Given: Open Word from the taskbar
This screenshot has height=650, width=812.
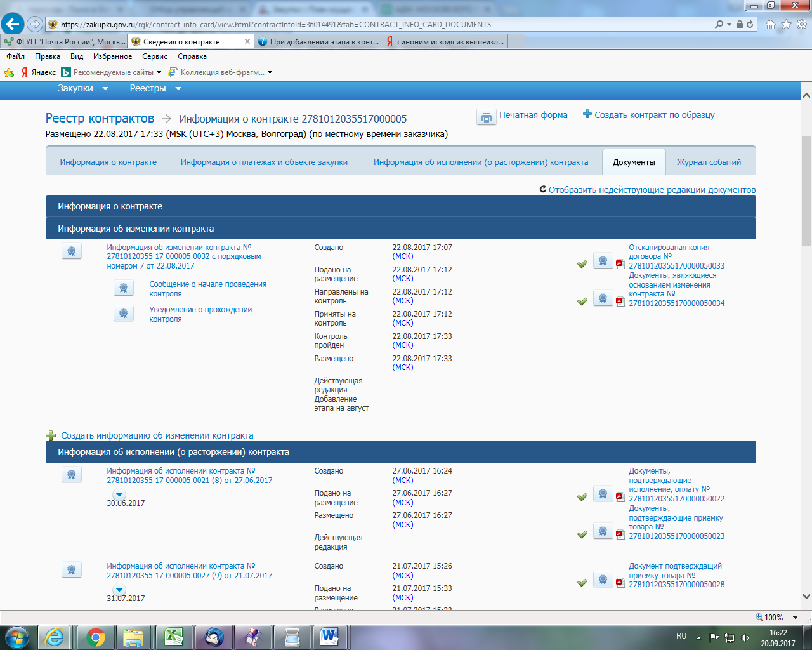Looking at the screenshot, I should [330, 637].
